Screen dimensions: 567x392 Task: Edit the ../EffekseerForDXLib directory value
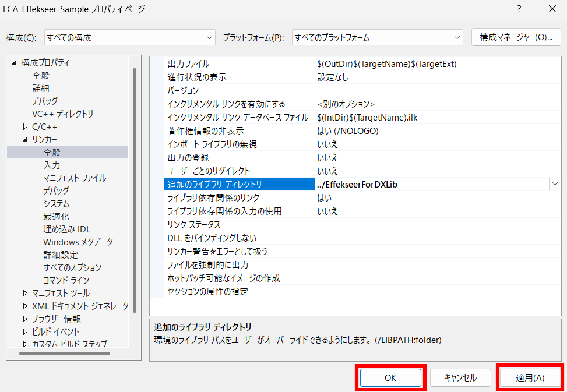[379, 183]
